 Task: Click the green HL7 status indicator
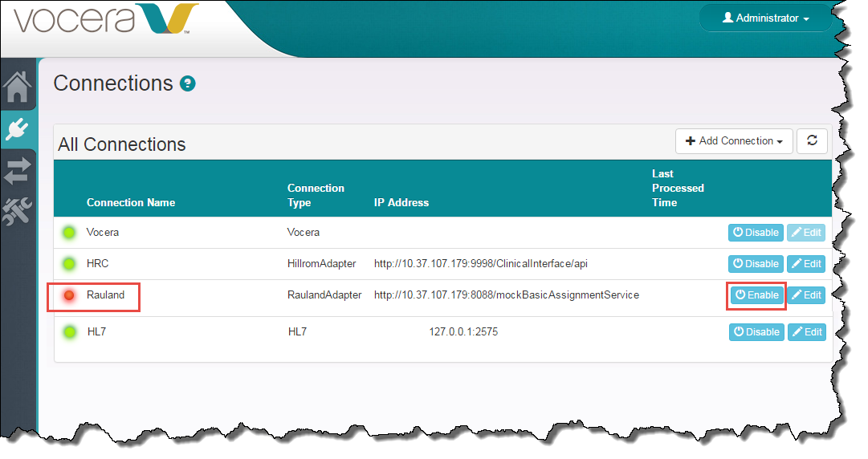69,331
